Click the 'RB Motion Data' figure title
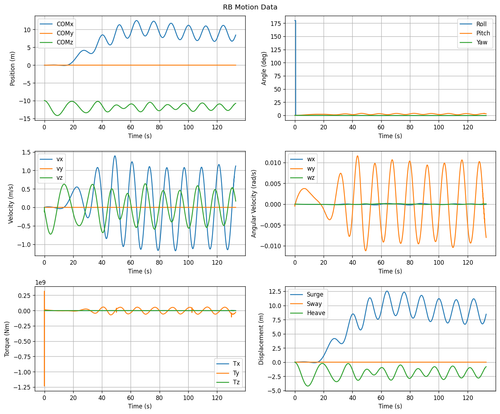 (x=250, y=7)
